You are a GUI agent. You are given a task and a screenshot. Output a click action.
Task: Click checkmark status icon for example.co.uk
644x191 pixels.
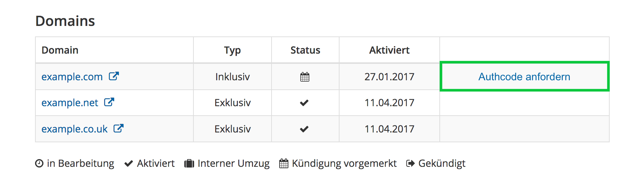[304, 129]
